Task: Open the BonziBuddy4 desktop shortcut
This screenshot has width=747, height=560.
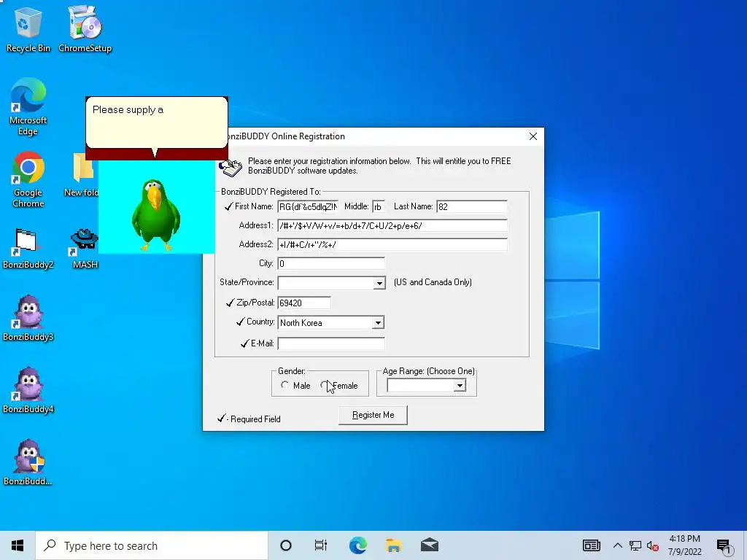Action: click(28, 391)
